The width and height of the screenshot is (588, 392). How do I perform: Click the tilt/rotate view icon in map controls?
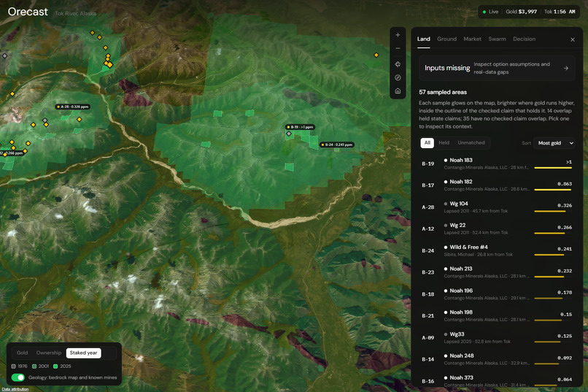[x=398, y=64]
